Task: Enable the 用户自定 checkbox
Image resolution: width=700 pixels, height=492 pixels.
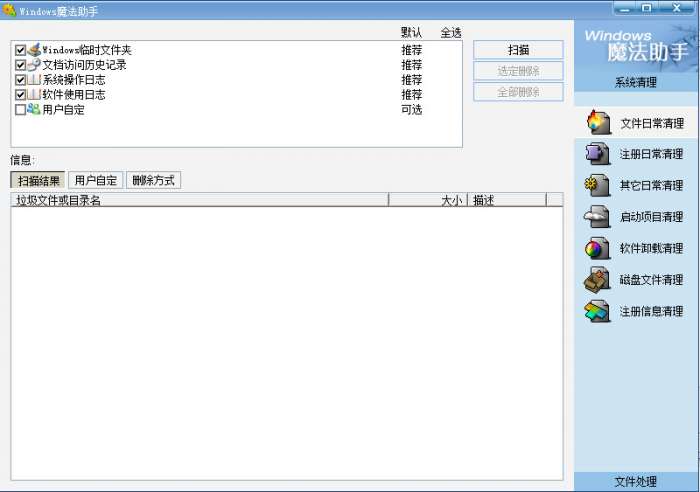Action: click(20, 110)
